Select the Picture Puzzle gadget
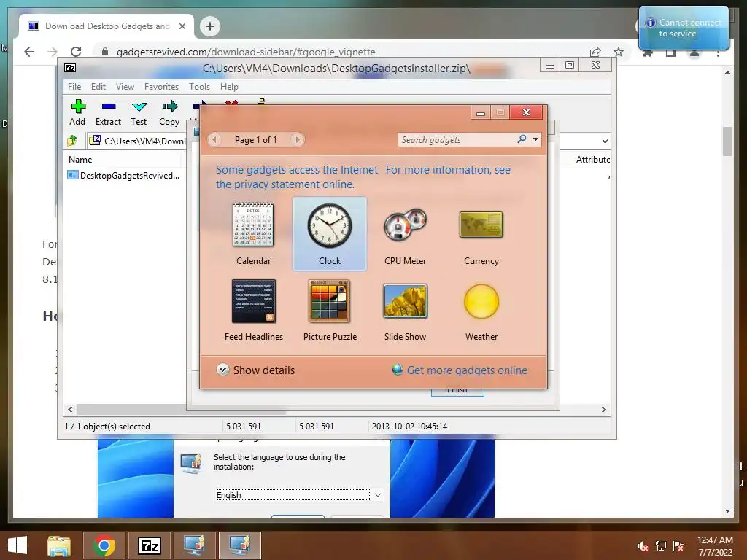747x560 pixels. pyautogui.click(x=330, y=309)
